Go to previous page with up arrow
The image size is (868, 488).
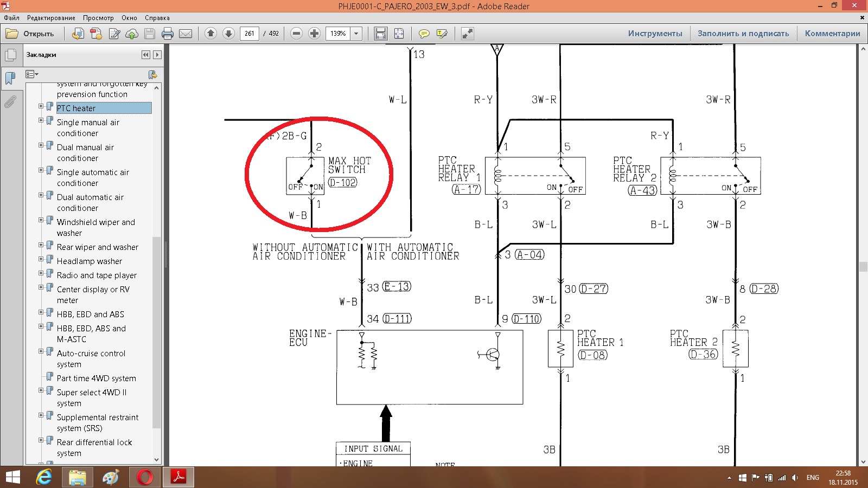211,34
